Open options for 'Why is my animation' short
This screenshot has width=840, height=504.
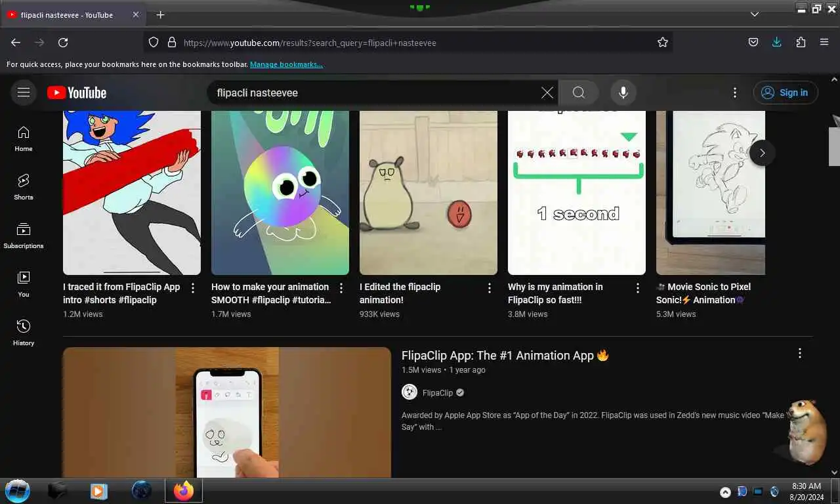(x=638, y=288)
